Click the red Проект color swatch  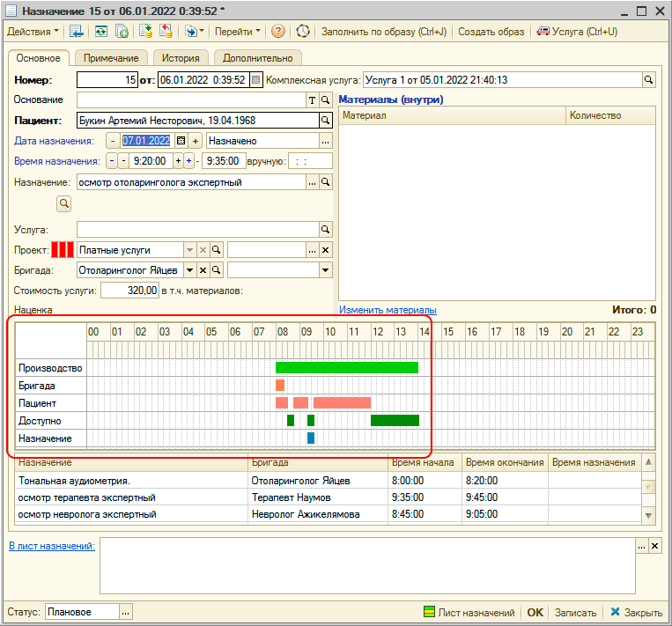(63, 250)
